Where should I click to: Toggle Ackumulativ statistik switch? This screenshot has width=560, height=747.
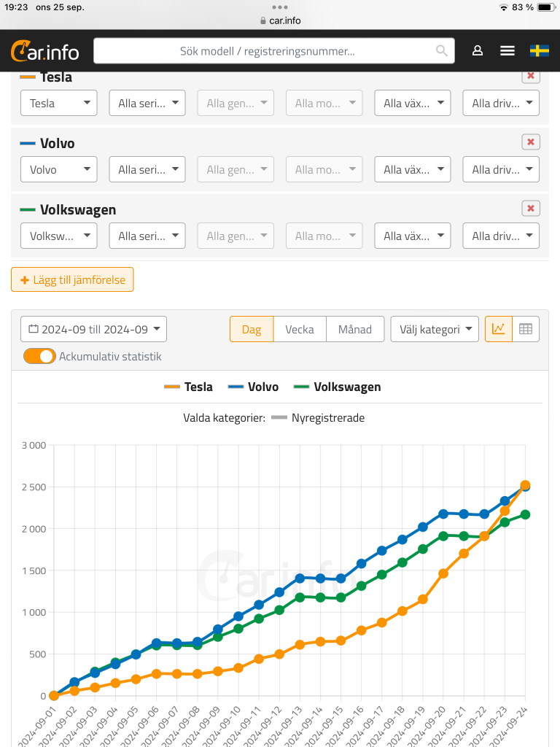pos(39,356)
